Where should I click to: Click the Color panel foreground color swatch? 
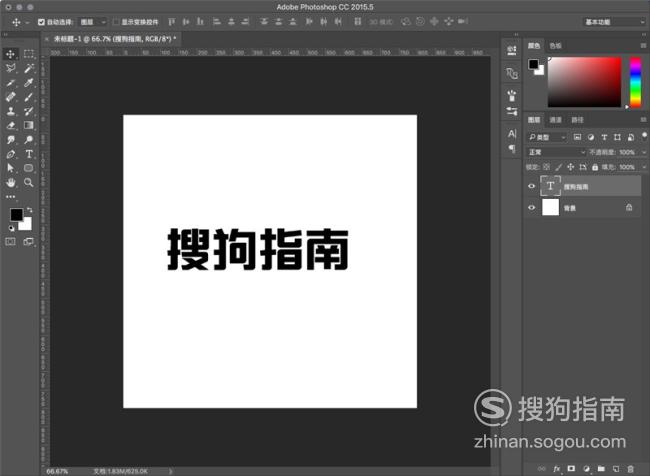(x=533, y=64)
